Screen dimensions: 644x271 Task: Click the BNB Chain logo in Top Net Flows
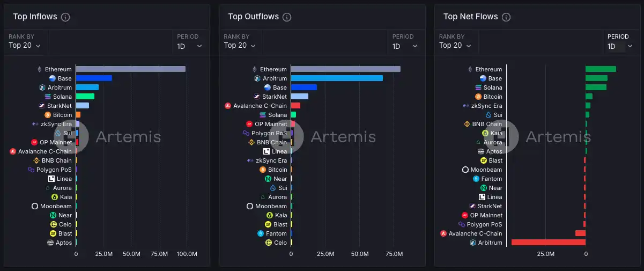(467, 124)
